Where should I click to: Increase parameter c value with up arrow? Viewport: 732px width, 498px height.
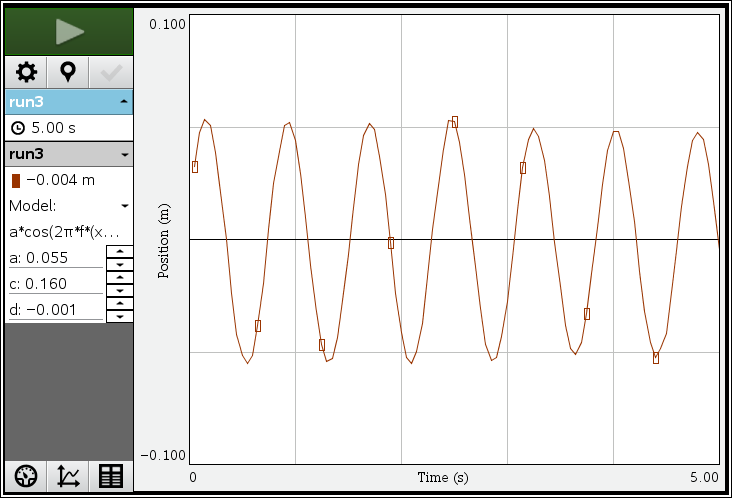coord(119,277)
